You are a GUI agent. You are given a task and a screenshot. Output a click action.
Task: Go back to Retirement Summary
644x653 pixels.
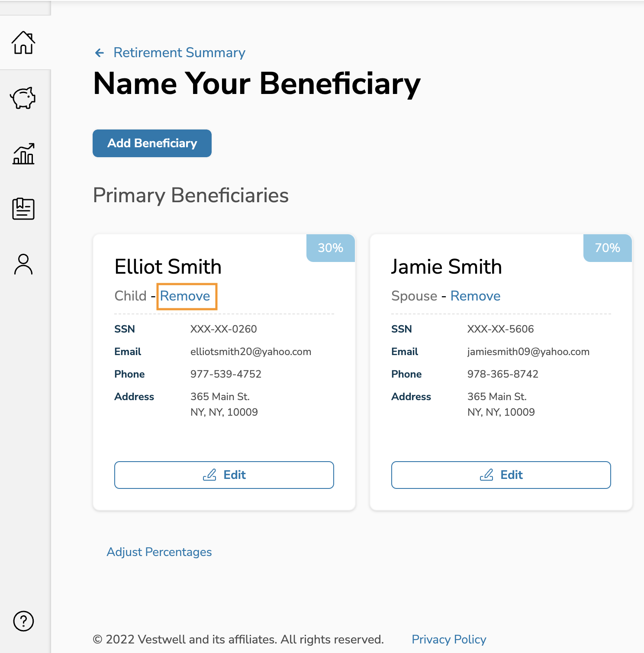pos(179,52)
